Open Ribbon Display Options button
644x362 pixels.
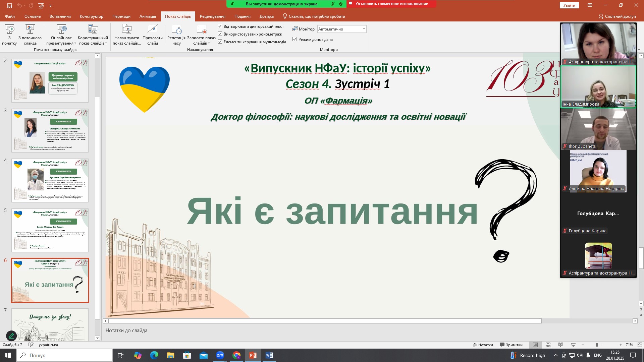click(x=590, y=5)
